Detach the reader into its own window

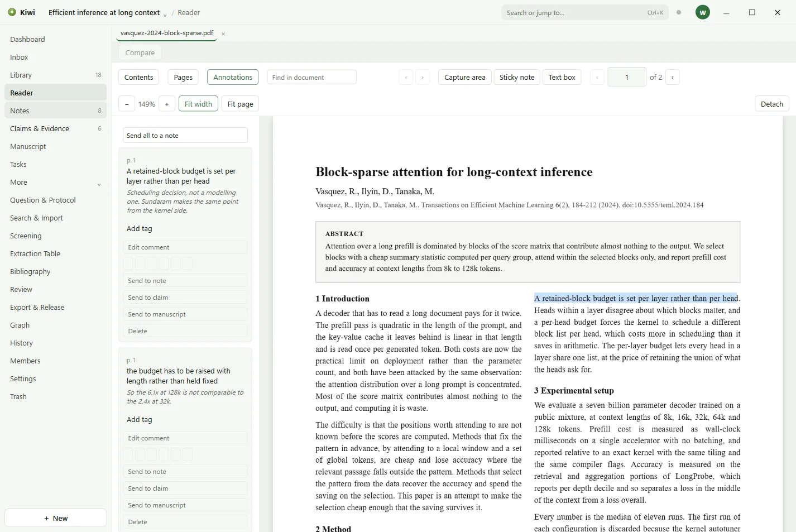772,104
